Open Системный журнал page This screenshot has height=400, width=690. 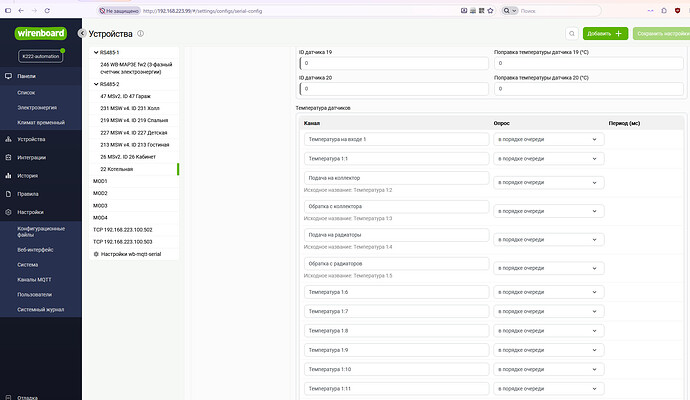pyautogui.click(x=40, y=309)
